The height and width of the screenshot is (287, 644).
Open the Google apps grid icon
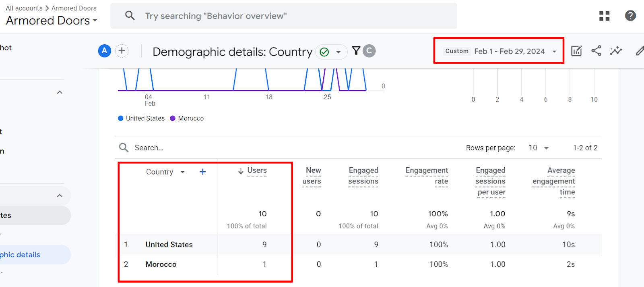pyautogui.click(x=604, y=16)
